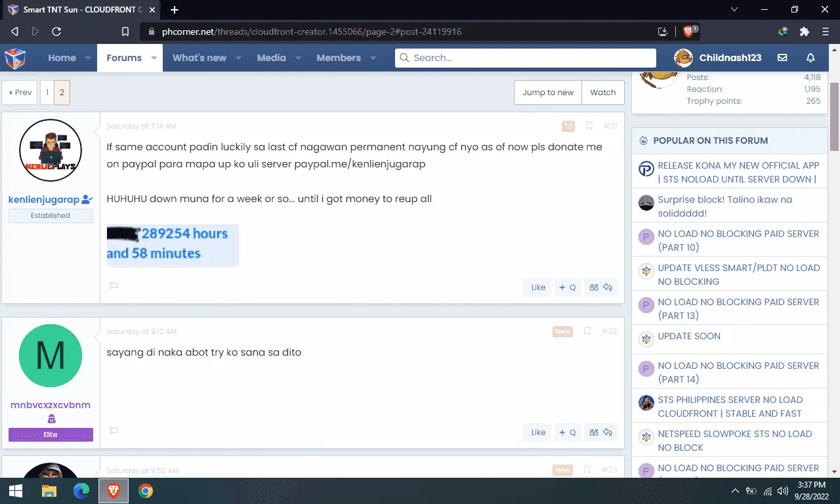
Task: Open NETSPEED SLOWPOKE STS thread
Action: coord(735,440)
